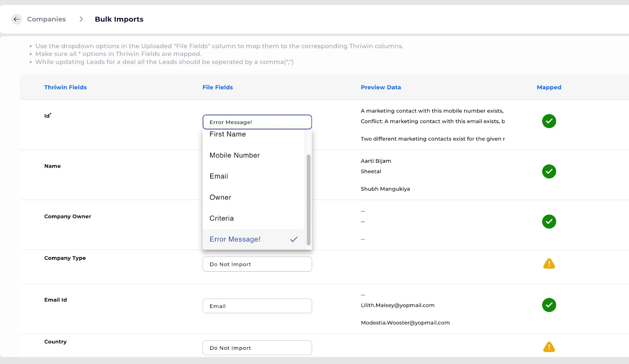This screenshot has height=364, width=629.
Task: Click the Company Type field label
Action: pyautogui.click(x=65, y=258)
